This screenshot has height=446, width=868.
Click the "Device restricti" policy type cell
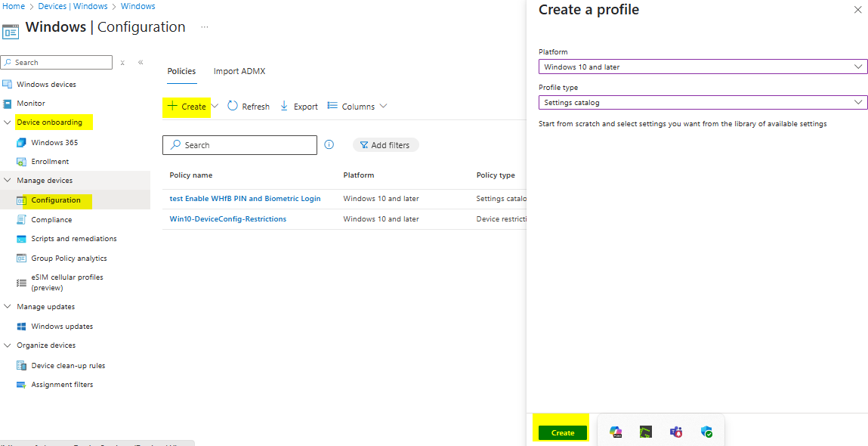(501, 219)
